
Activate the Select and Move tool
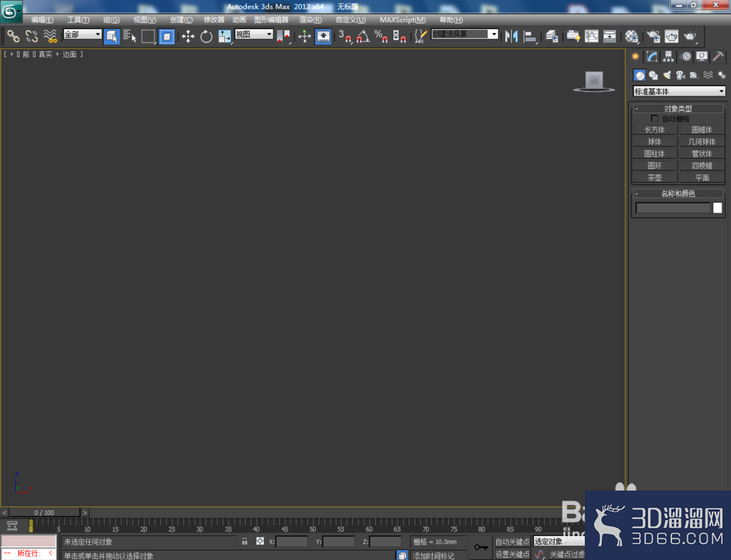point(188,36)
